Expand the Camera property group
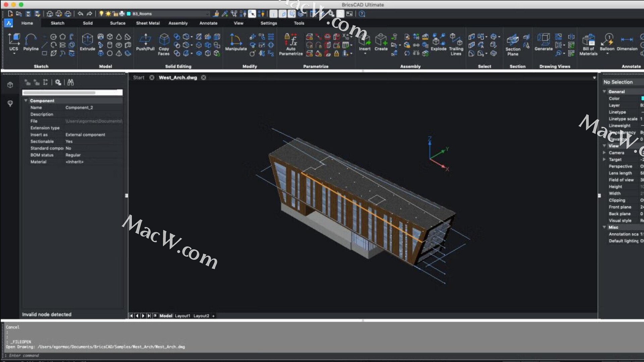This screenshot has height=362, width=644. pos(604,153)
